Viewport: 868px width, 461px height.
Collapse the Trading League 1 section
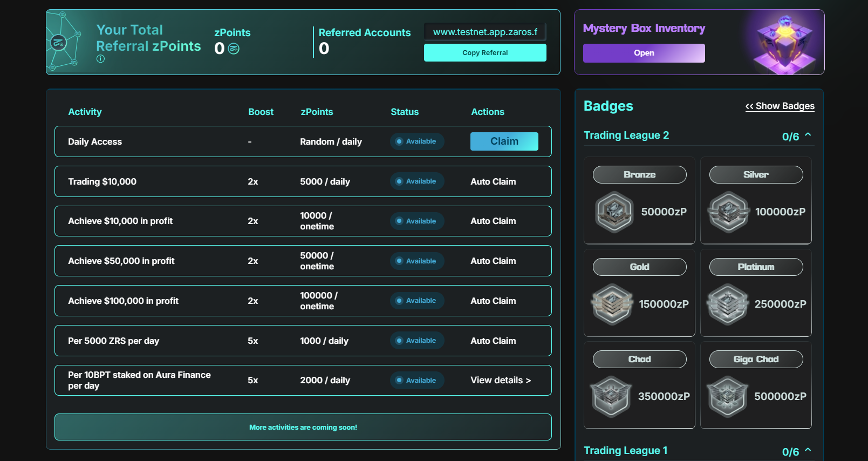[x=808, y=450]
